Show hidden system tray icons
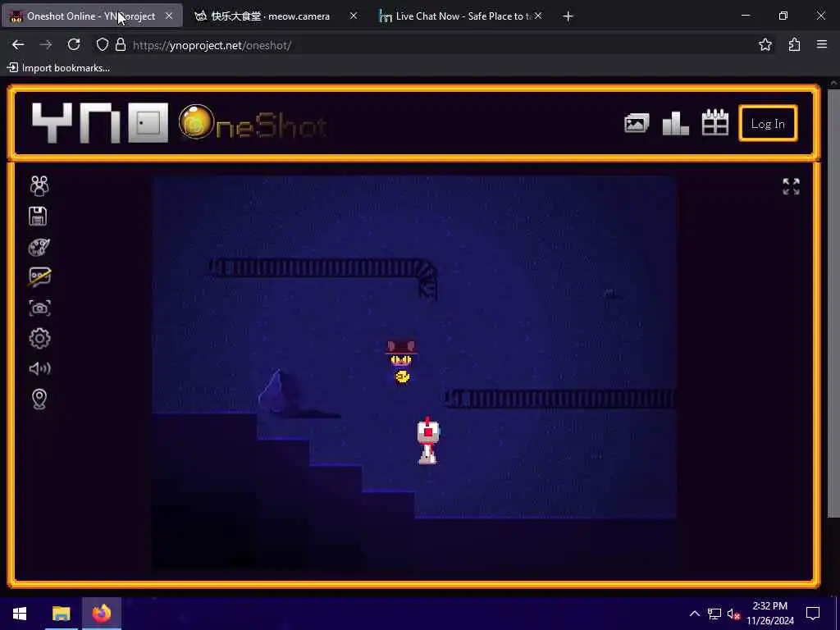 pyautogui.click(x=694, y=614)
